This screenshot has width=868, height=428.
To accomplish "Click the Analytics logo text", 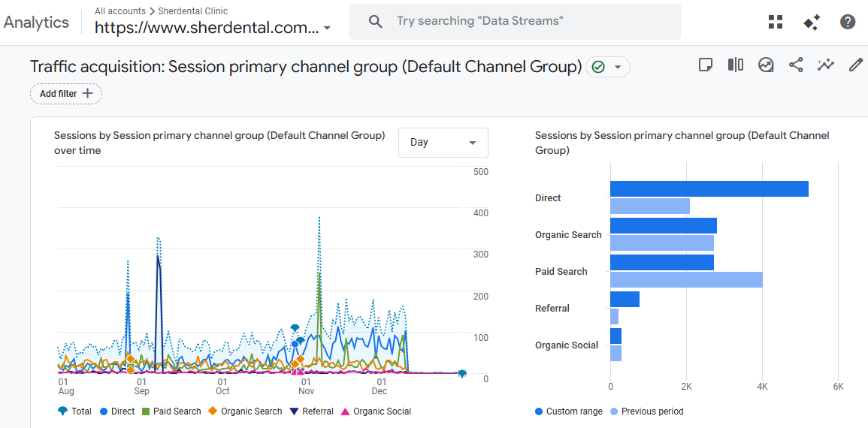I will 36,22.
